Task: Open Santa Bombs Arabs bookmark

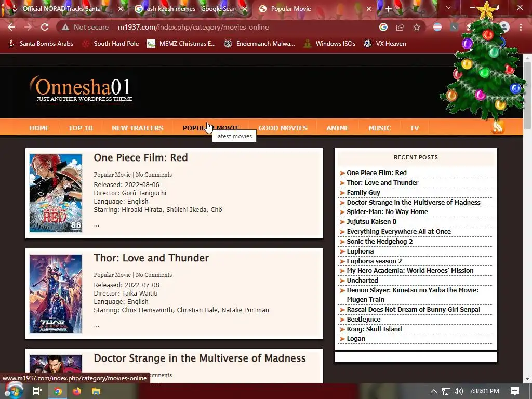Action: click(x=41, y=44)
